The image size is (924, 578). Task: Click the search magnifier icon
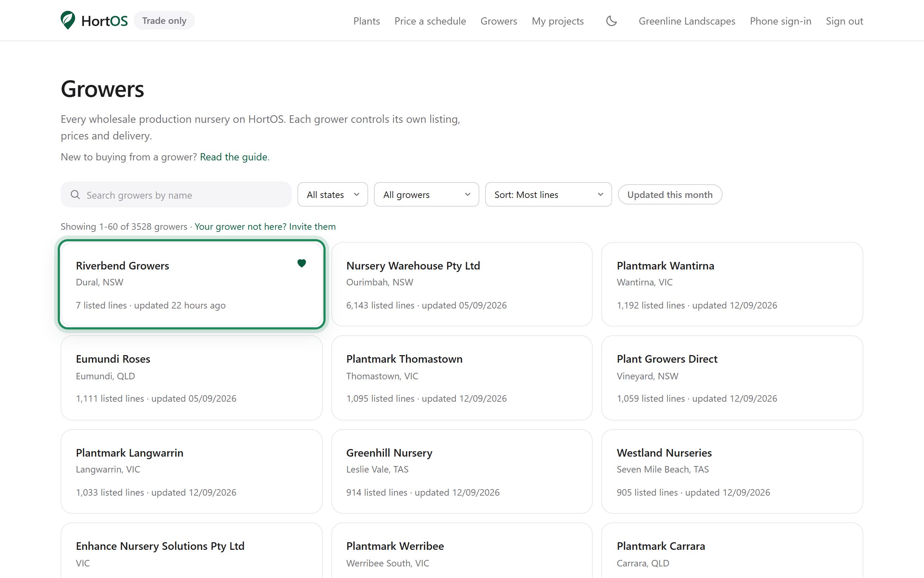[x=75, y=195]
